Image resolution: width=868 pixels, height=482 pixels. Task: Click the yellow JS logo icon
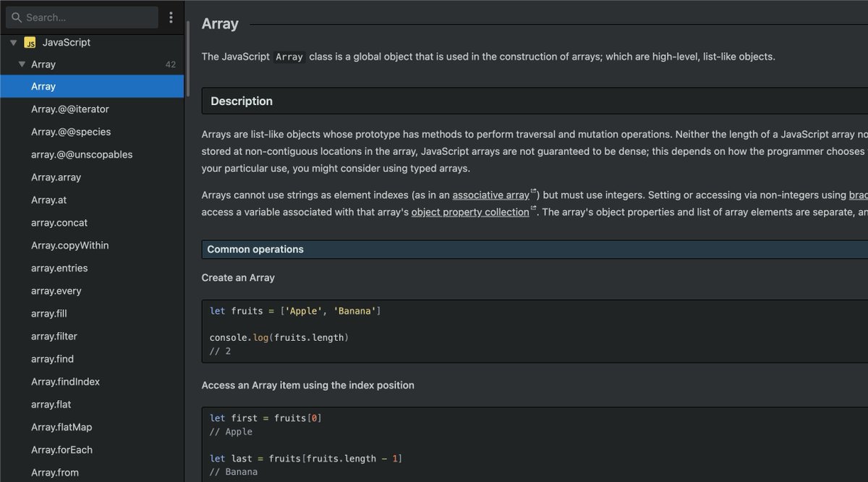[30, 43]
